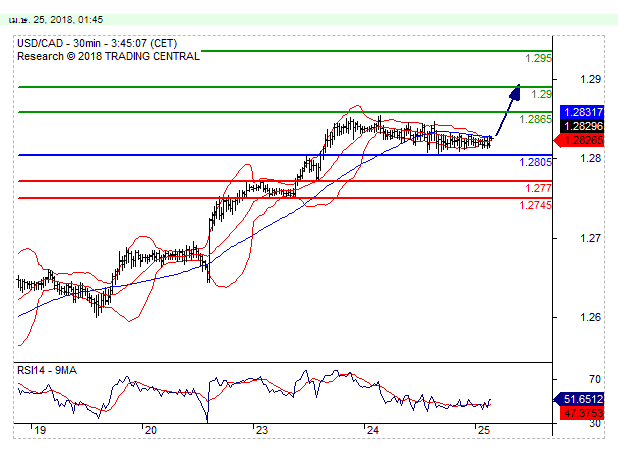Click date axis label 24
The height and width of the screenshot is (450, 618).
click(x=373, y=430)
